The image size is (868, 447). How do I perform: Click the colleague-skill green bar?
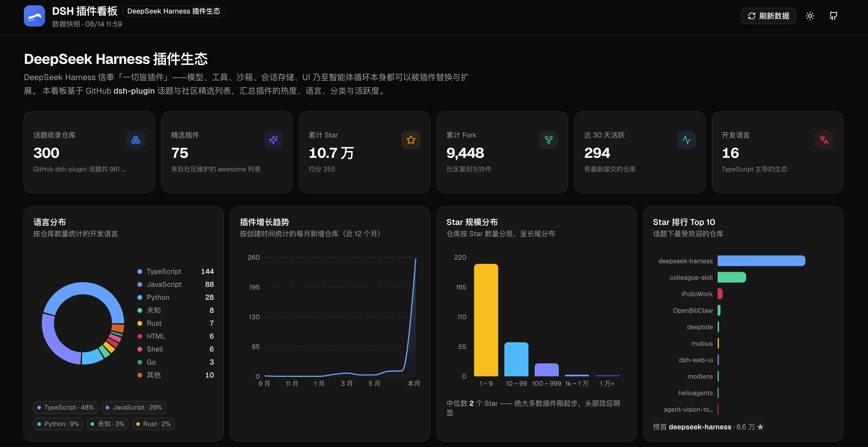coord(731,277)
